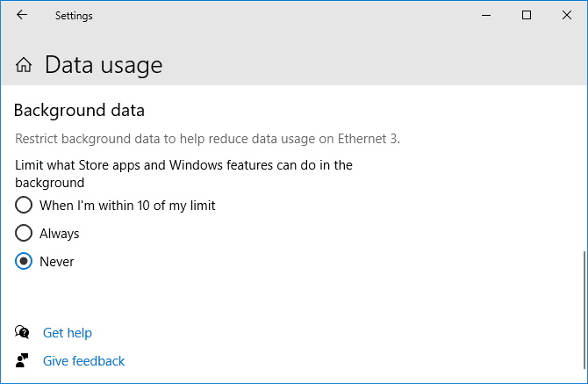Viewport: 588px width, 384px height.
Task: Open the Give feedback link
Action: tap(84, 361)
